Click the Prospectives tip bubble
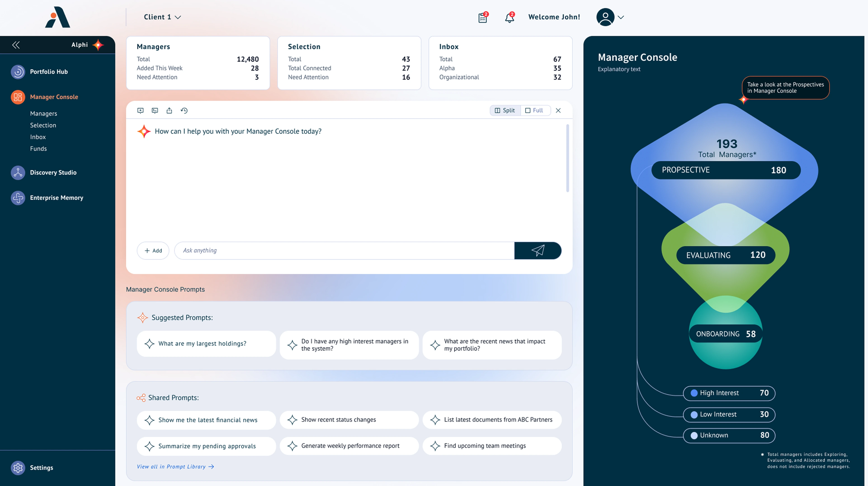The image size is (868, 486). (x=785, y=88)
